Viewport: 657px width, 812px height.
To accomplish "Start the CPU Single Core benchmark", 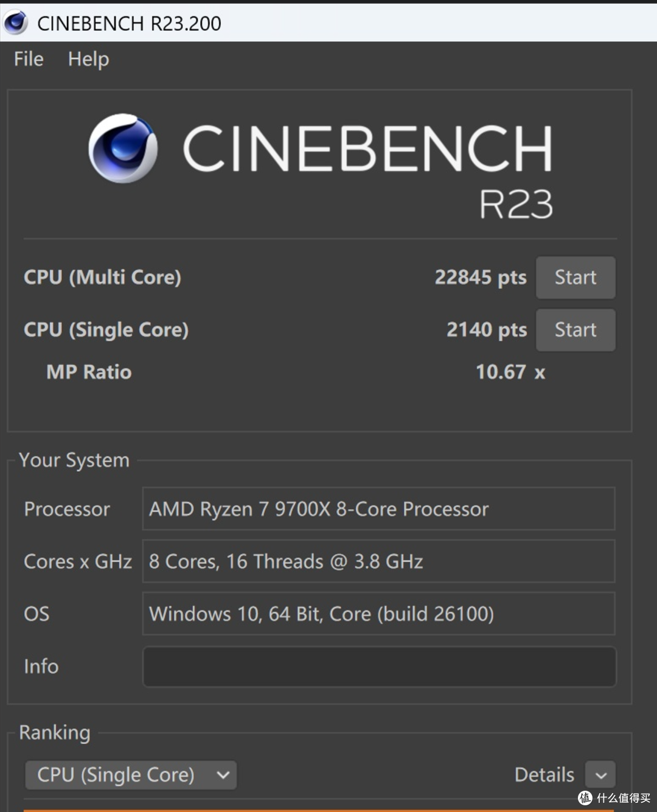I will (575, 330).
